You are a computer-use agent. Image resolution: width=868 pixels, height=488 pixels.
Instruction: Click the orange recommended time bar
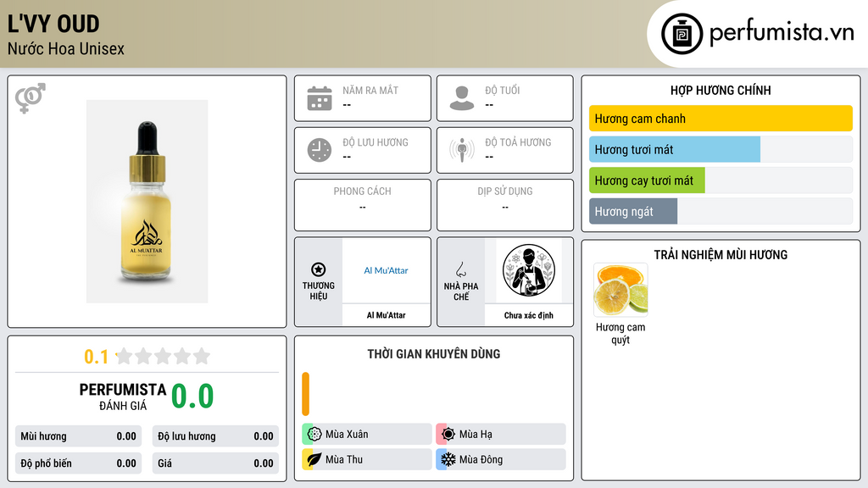point(305,394)
